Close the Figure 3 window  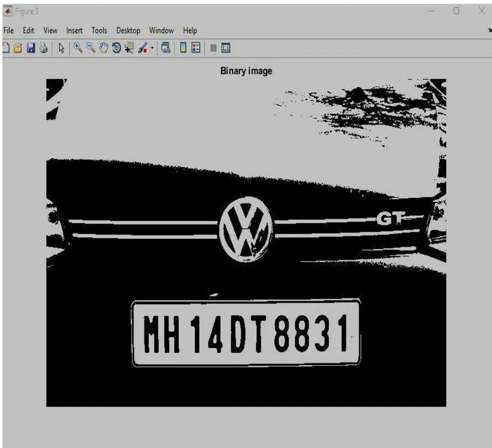482,11
